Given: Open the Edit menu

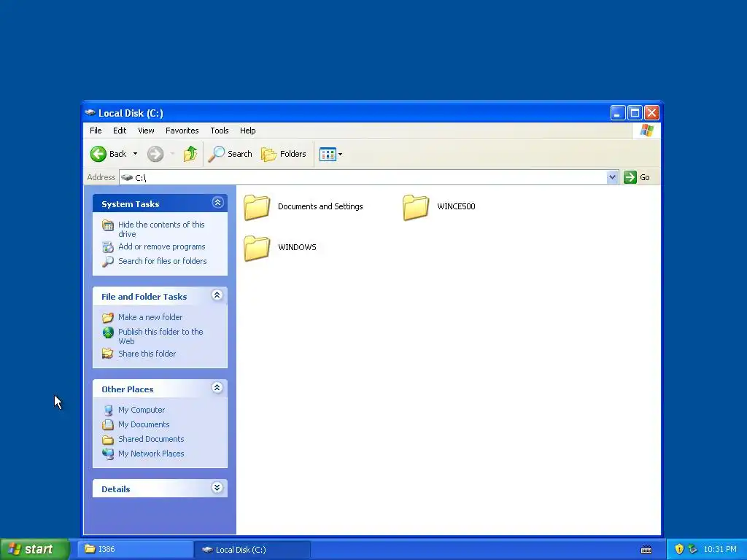Looking at the screenshot, I should pyautogui.click(x=120, y=131).
